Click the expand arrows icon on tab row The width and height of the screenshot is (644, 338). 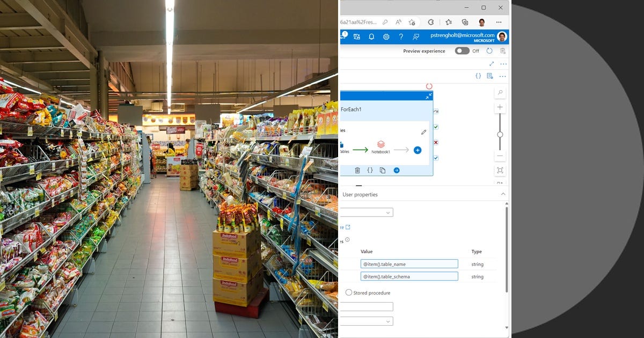tap(492, 64)
